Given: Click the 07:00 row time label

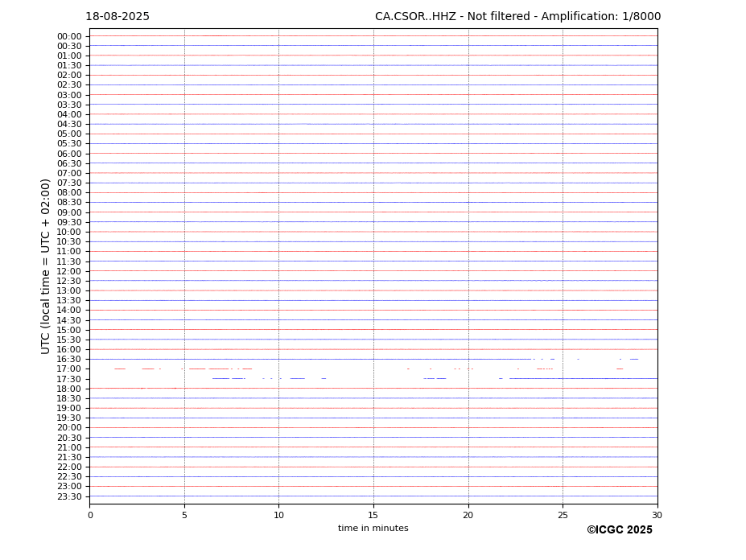Looking at the screenshot, I should click(x=69, y=173).
